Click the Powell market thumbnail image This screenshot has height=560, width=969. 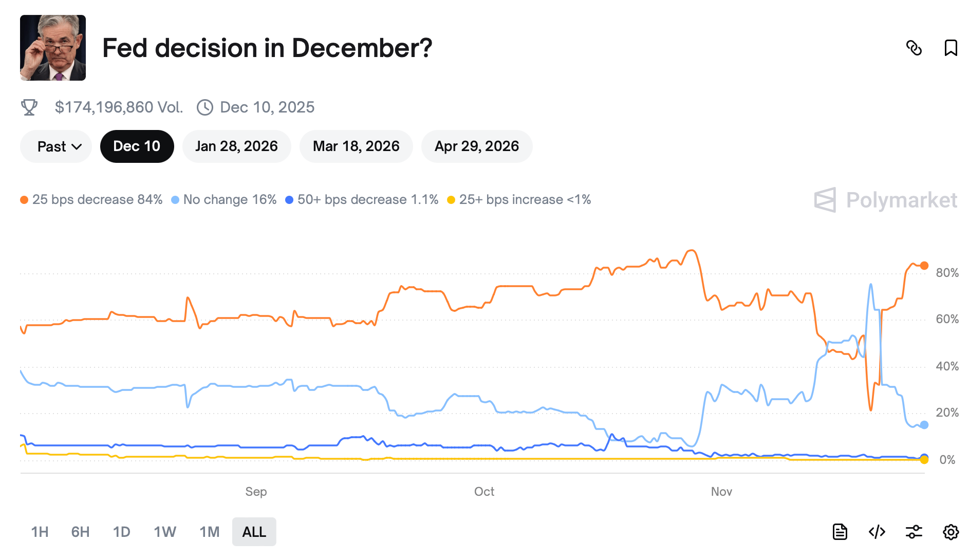53,48
